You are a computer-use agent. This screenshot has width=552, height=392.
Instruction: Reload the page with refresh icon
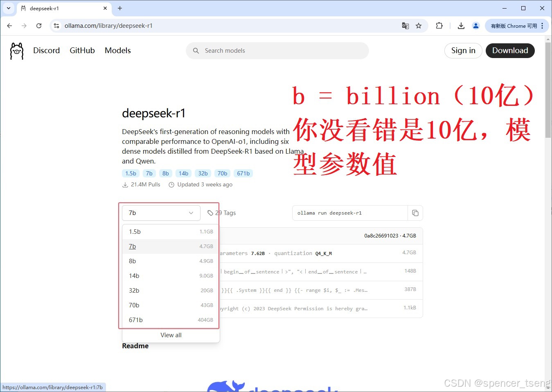39,26
